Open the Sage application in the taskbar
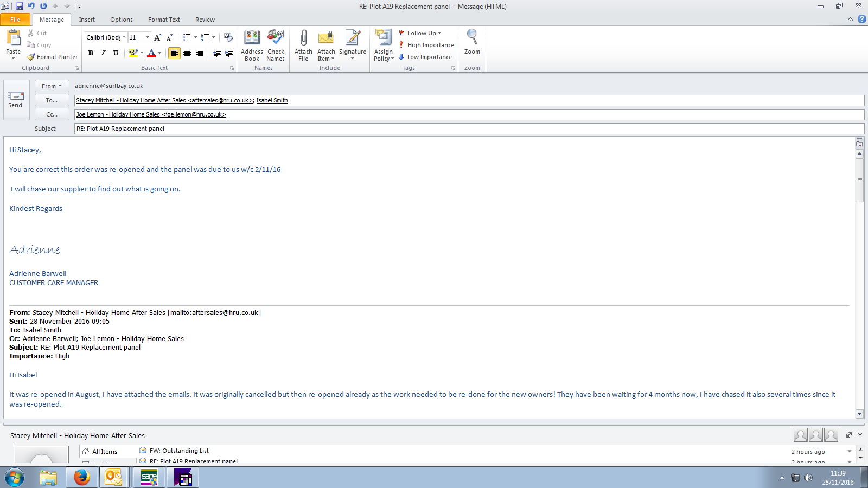 (x=149, y=477)
